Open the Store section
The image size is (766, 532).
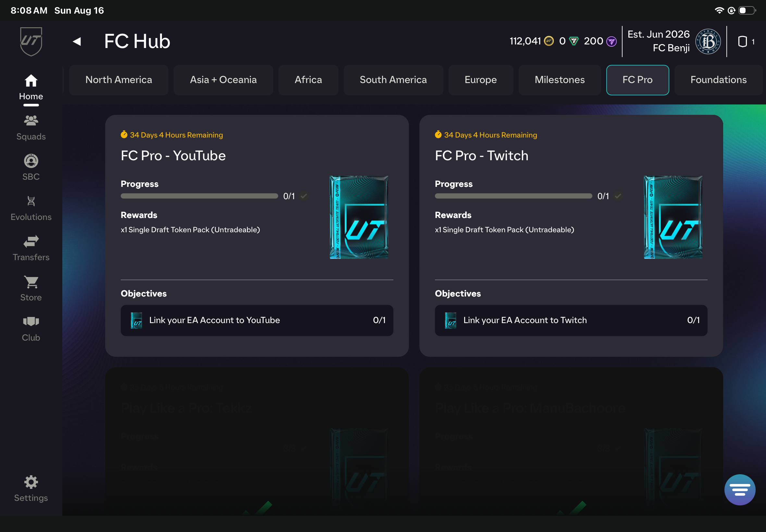[x=31, y=289]
